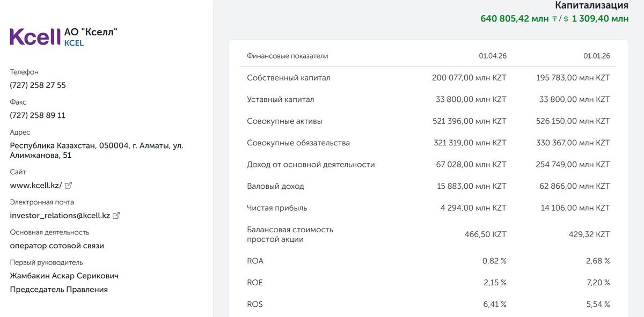Click the dollar symbol in capitalization

click(x=566, y=19)
